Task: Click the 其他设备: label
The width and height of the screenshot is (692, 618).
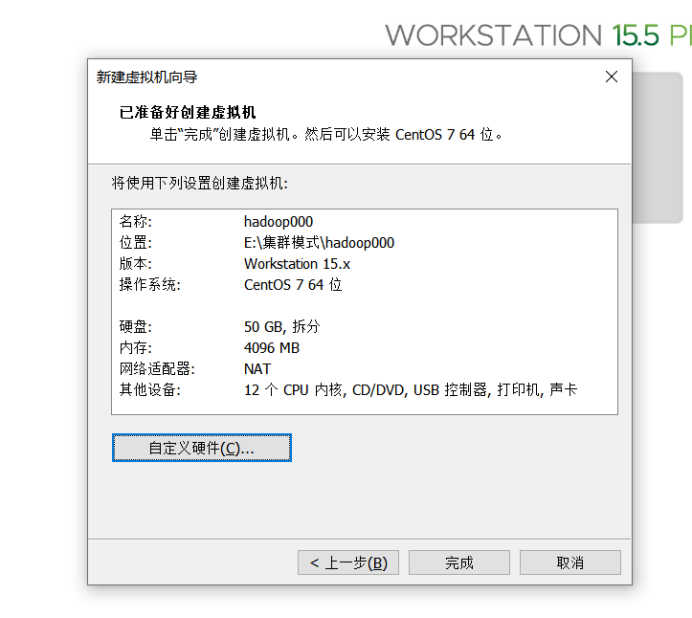Action: click(150, 390)
